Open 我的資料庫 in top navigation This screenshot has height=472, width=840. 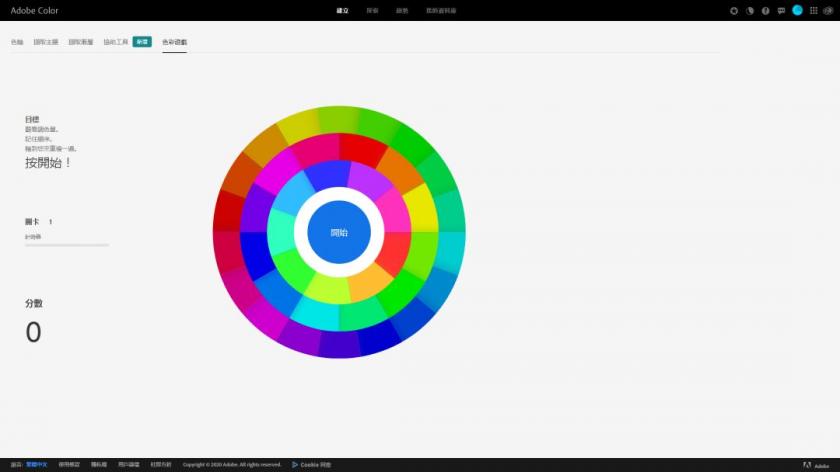[440, 10]
